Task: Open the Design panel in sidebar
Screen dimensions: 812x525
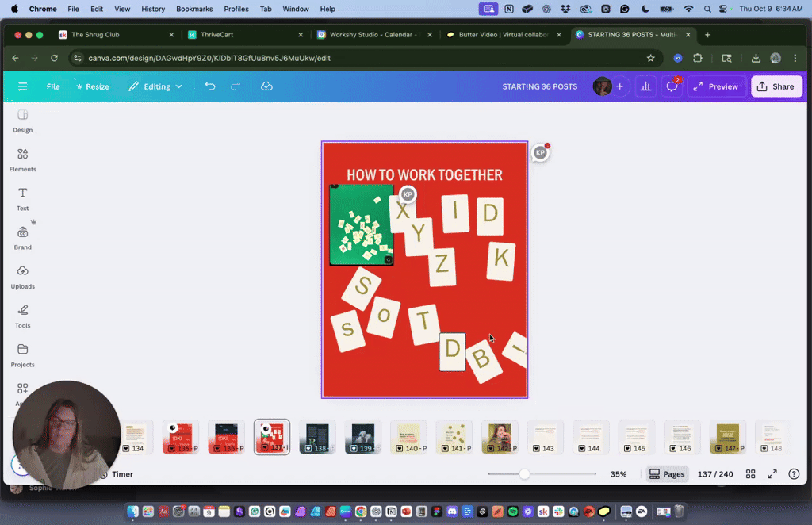Action: pyautogui.click(x=22, y=121)
